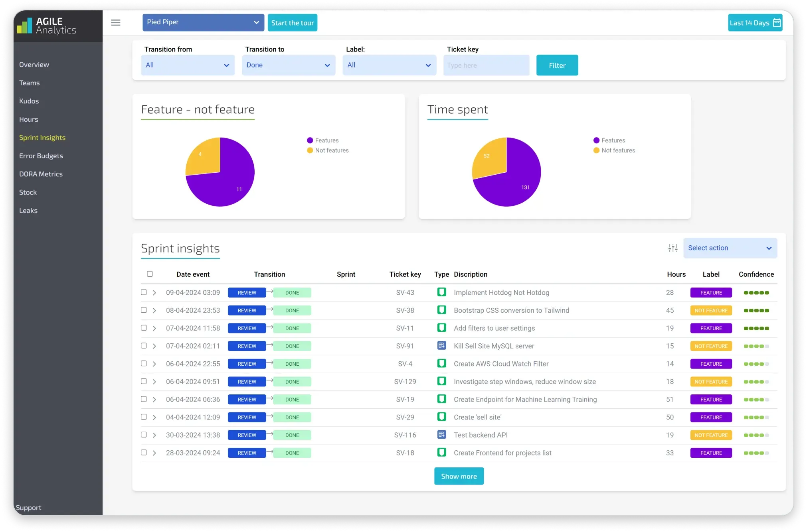
Task: Click the Filter button
Action: click(557, 65)
